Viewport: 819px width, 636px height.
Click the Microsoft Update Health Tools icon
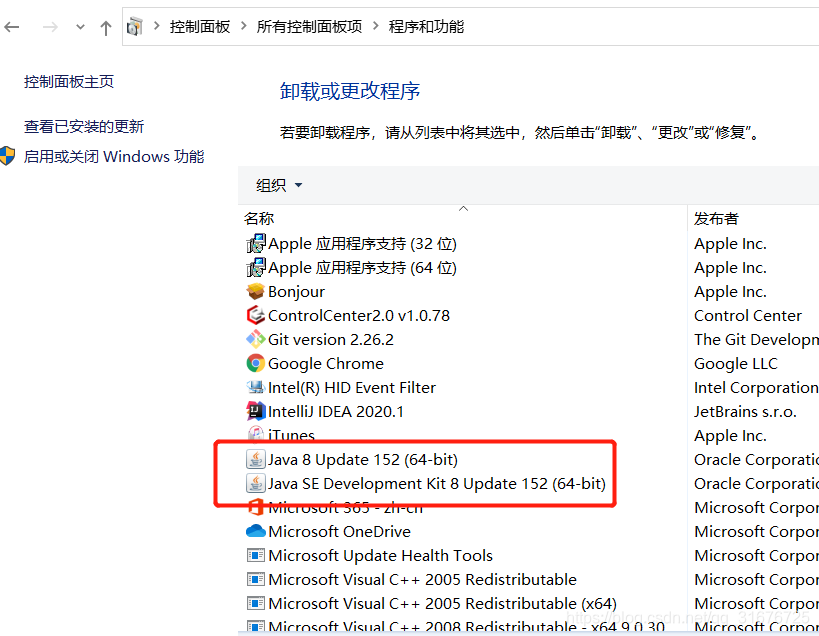(256, 555)
